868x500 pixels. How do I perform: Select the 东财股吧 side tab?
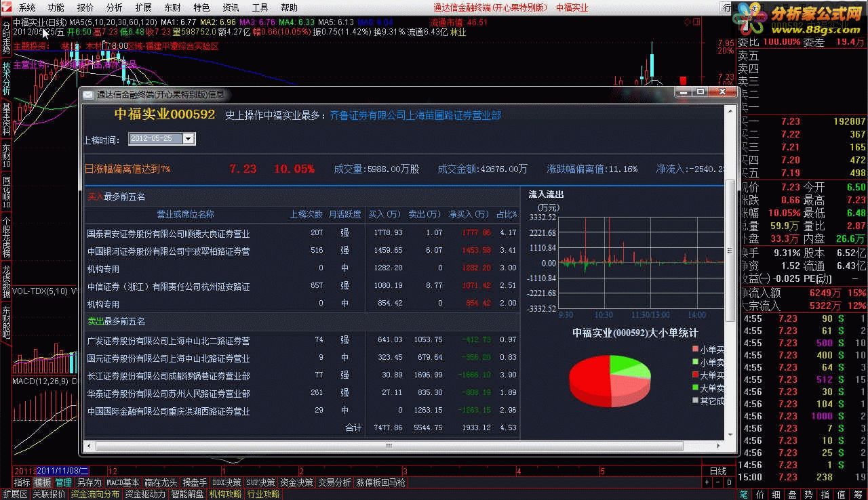[x=6, y=322]
